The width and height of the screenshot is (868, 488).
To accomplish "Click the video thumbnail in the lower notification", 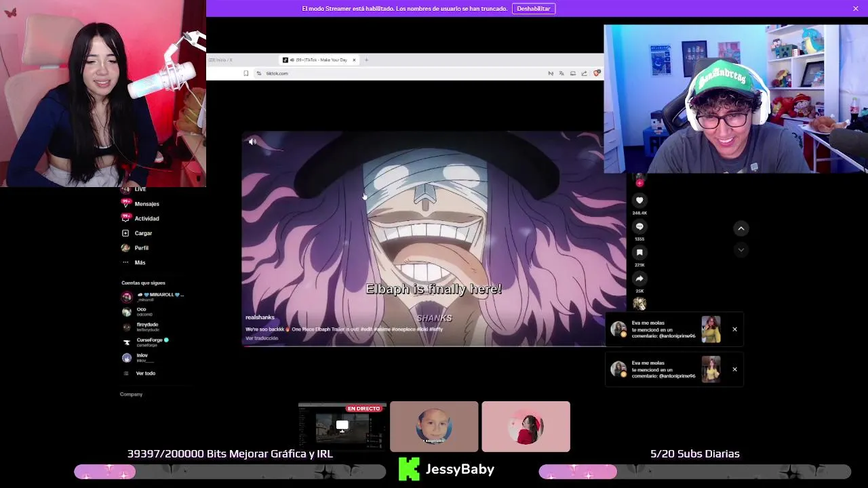I will pos(711,369).
